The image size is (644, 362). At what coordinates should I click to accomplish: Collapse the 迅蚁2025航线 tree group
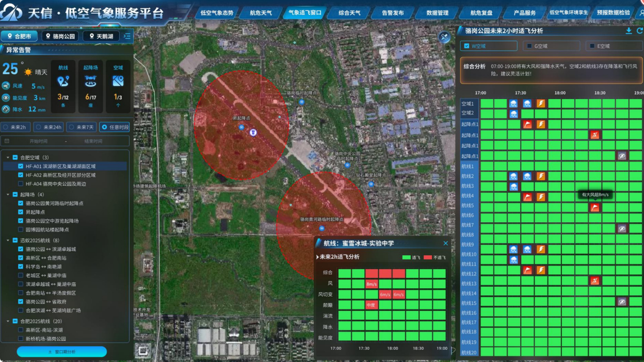click(8, 241)
